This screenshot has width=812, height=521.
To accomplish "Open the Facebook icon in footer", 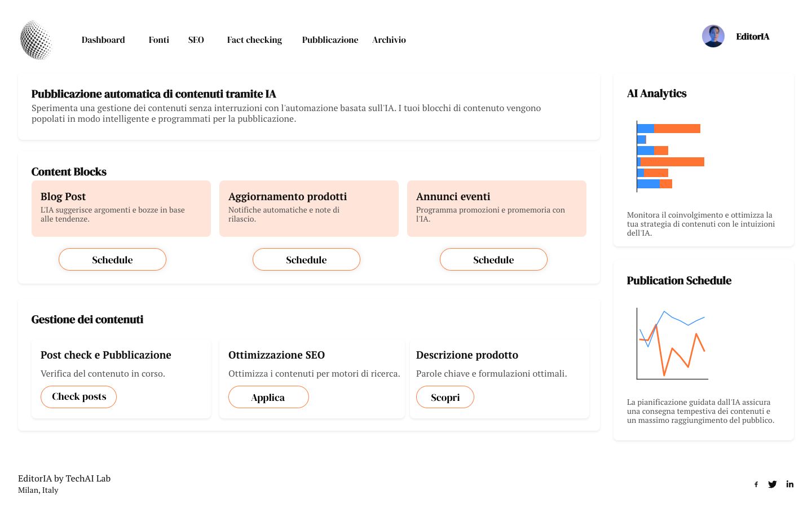I will (x=756, y=484).
